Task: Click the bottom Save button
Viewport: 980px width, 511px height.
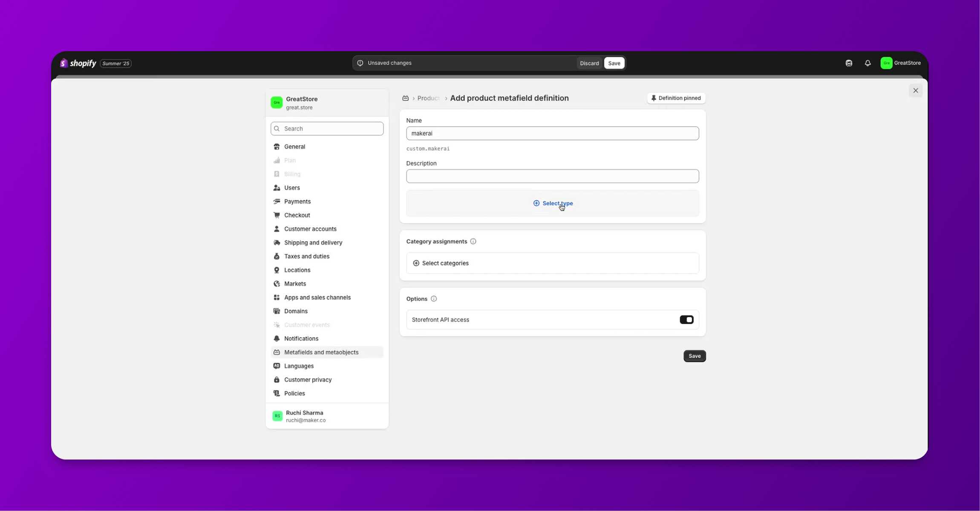Action: point(694,356)
